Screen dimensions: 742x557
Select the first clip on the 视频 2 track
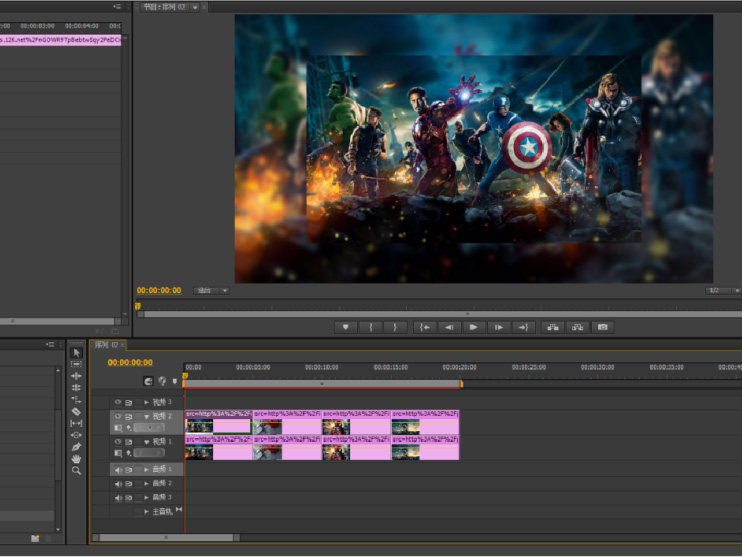[x=218, y=422]
